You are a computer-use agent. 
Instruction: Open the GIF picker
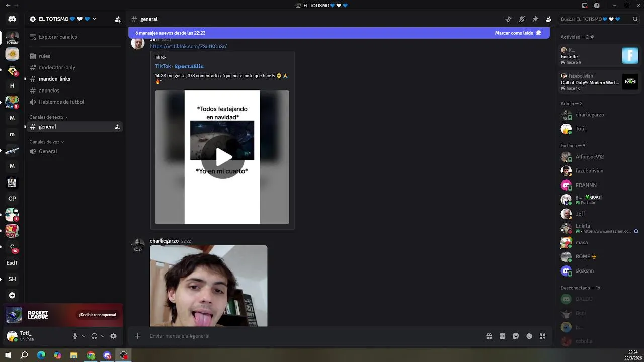pyautogui.click(x=502, y=336)
